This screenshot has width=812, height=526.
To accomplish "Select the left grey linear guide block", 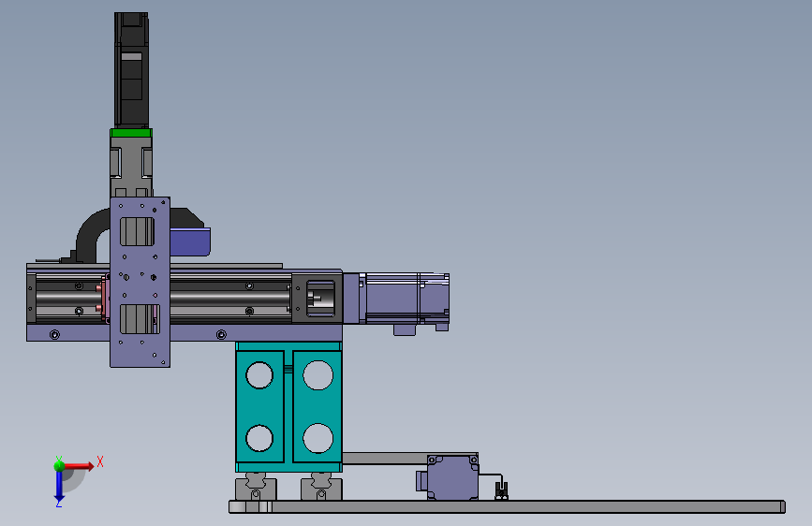I will (256, 488).
